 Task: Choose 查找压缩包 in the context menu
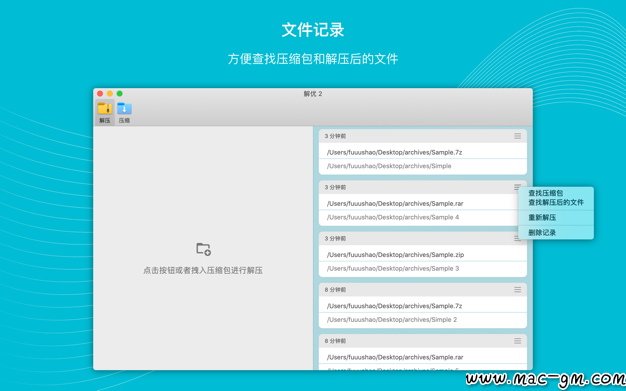(545, 193)
